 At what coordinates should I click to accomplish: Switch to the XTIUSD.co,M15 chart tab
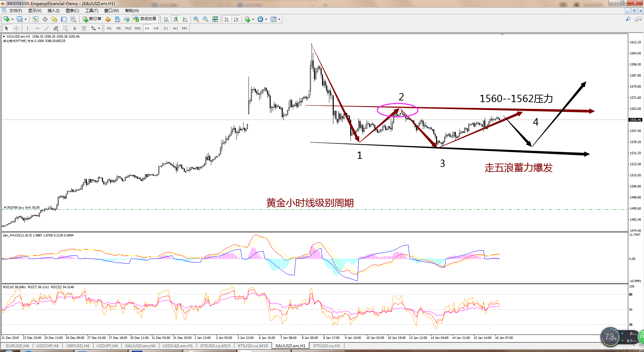tap(215, 346)
